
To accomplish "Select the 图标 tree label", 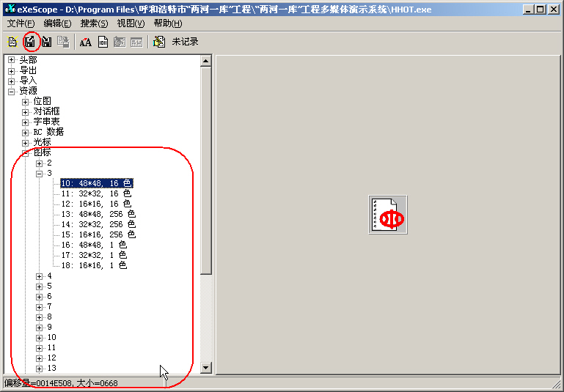I will click(x=42, y=152).
